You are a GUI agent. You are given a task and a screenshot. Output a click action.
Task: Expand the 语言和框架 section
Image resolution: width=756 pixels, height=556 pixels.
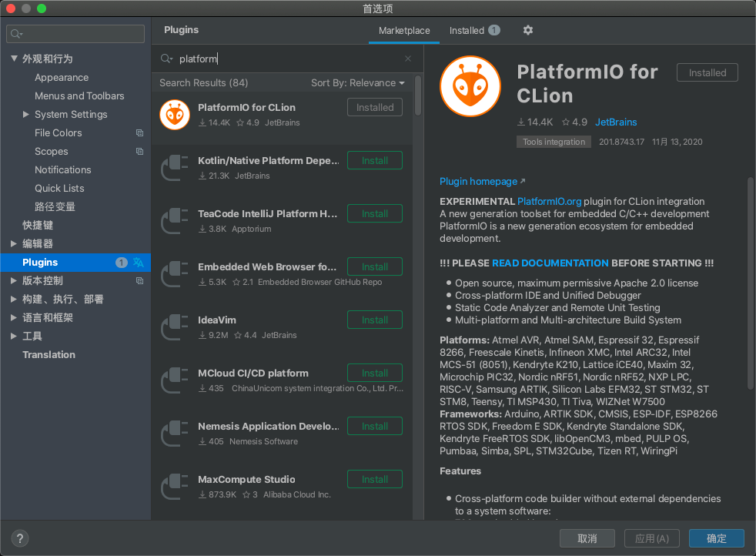click(x=14, y=317)
